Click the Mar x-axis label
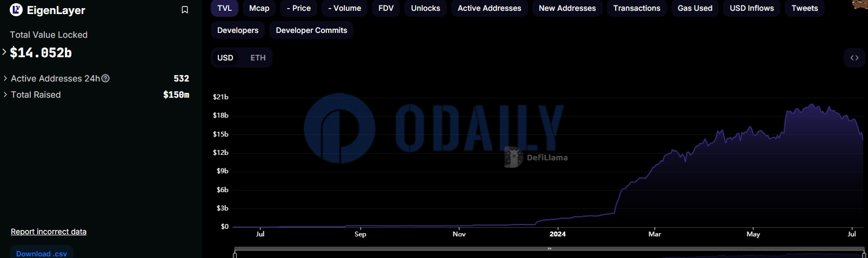Image resolution: width=868 pixels, height=258 pixels. 655,234
